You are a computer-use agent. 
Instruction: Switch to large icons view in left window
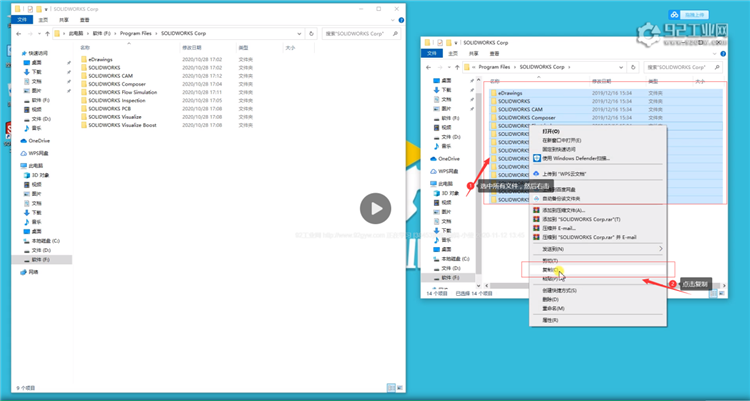pos(400,388)
